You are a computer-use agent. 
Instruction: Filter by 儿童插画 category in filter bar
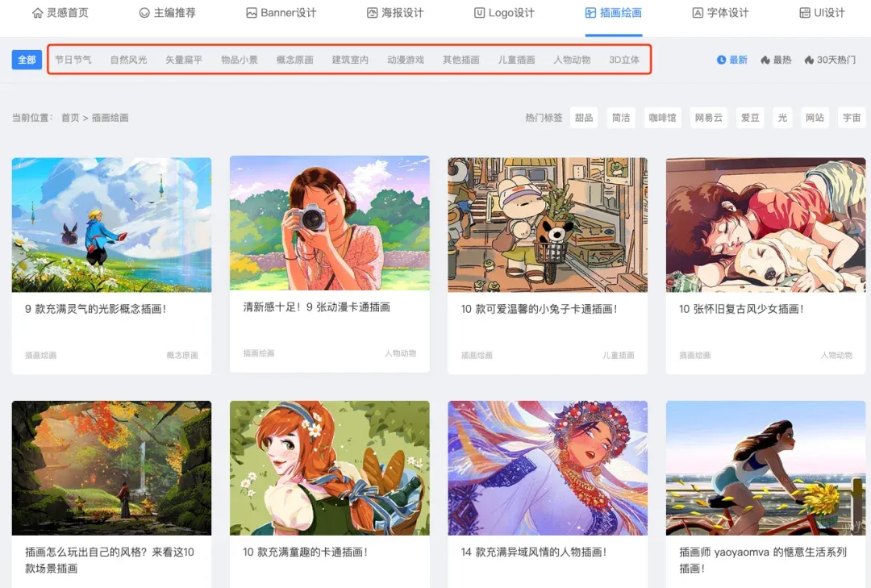point(517,60)
